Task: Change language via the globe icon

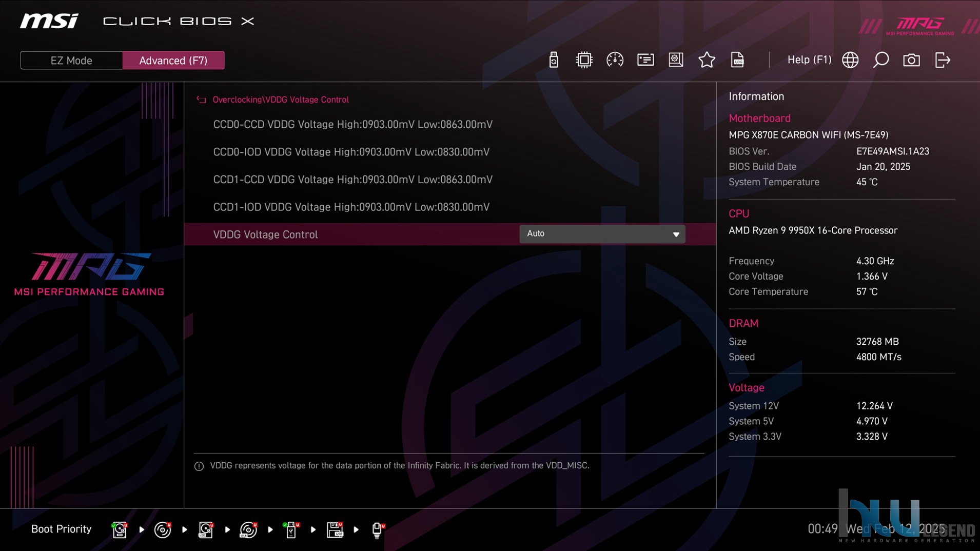Action: 850,60
